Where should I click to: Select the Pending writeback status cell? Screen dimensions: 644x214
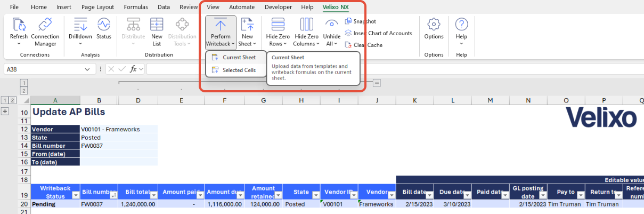point(55,204)
